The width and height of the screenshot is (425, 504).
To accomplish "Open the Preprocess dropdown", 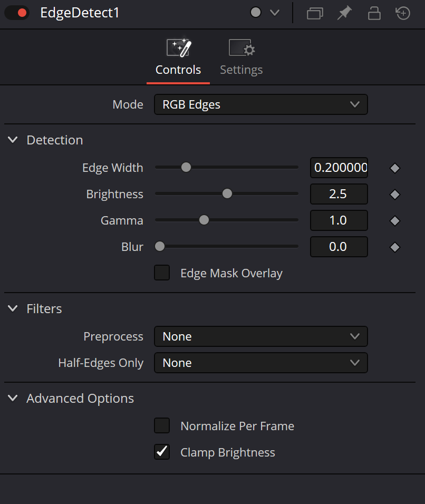I will [x=260, y=336].
